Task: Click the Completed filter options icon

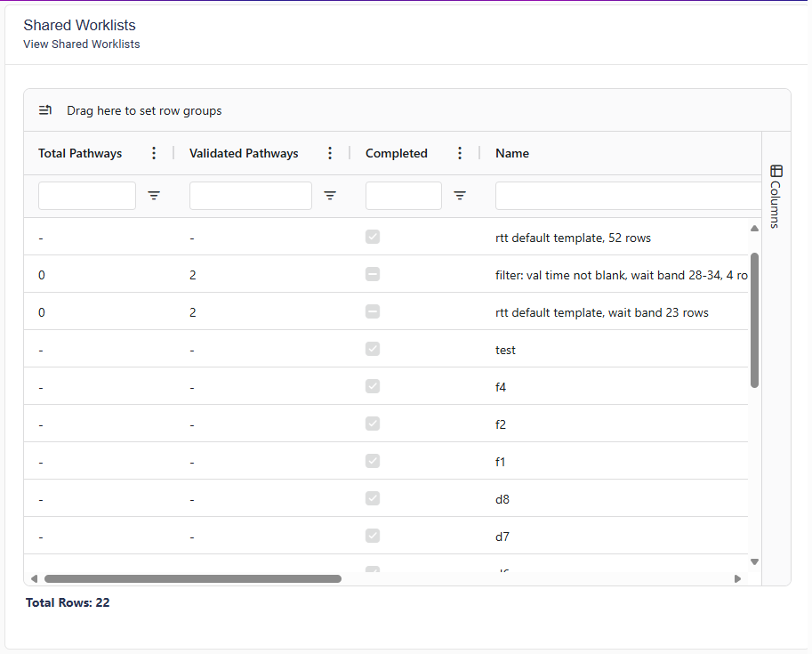Action: [460, 196]
